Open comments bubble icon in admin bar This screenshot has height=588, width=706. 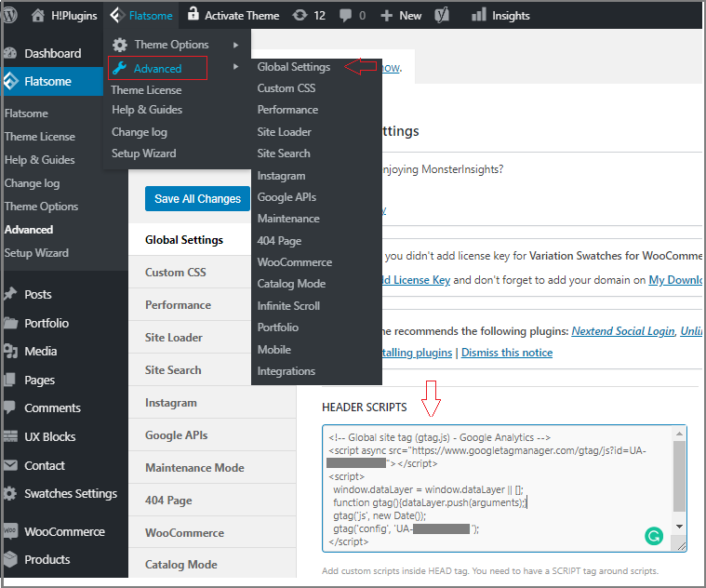pyautogui.click(x=345, y=16)
